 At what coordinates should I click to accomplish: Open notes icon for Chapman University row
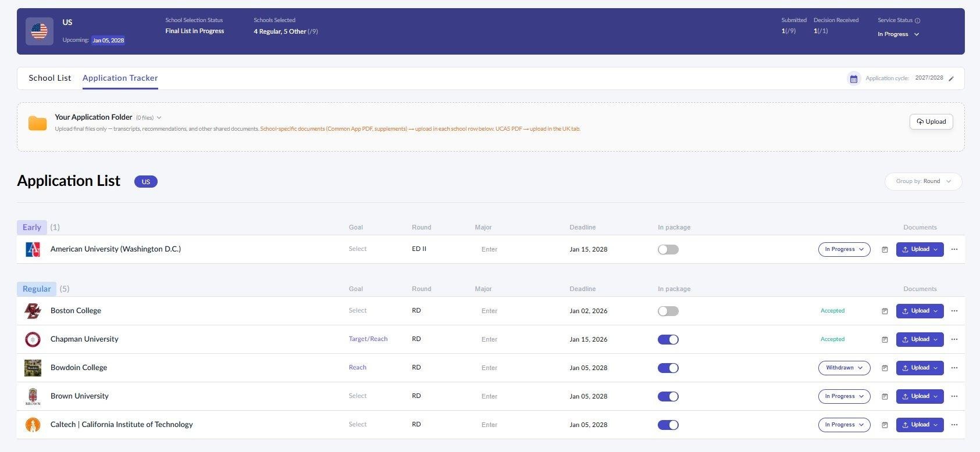point(885,339)
